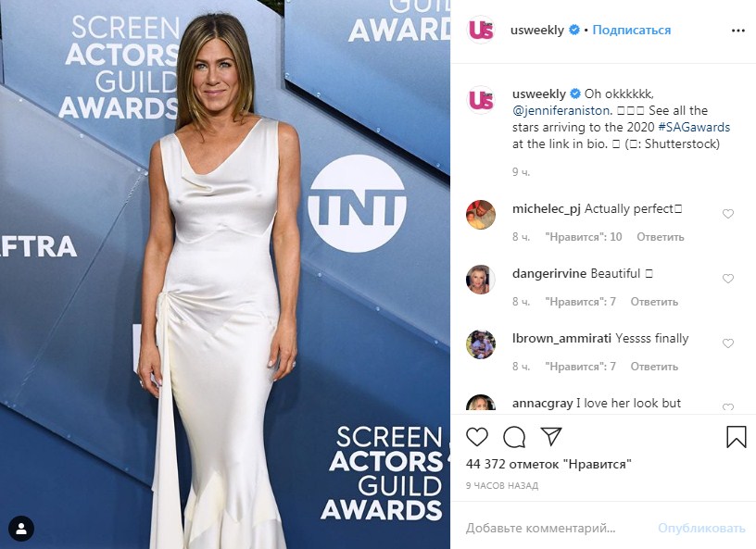Reply to michelec_pj via Ответить
Screen dimensions: 756x549
click(660, 237)
